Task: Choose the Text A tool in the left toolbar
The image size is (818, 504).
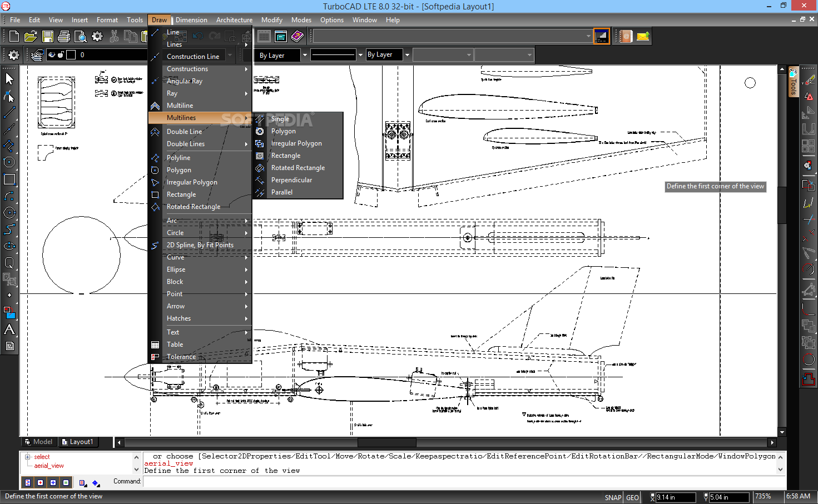Action: [x=9, y=329]
